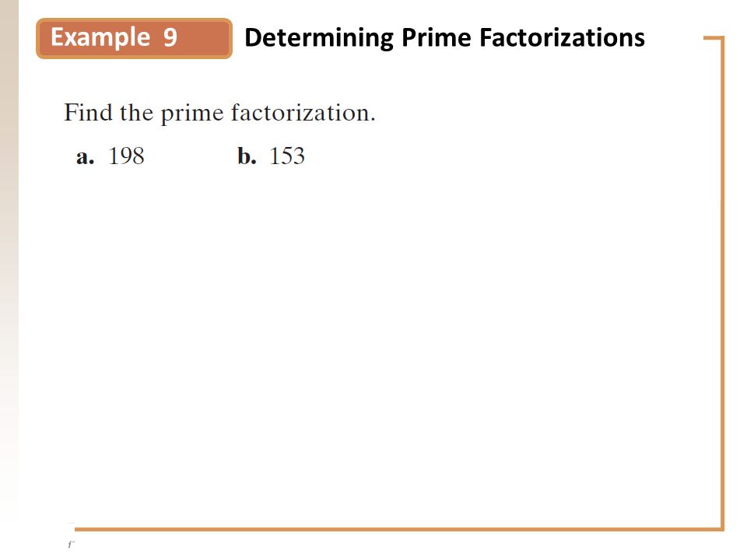747x560 pixels.
Task: Click the lowercase word prime in the instruction
Action: 192,114
